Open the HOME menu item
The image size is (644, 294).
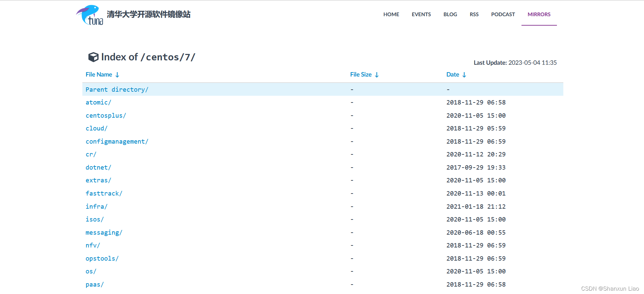(391, 14)
